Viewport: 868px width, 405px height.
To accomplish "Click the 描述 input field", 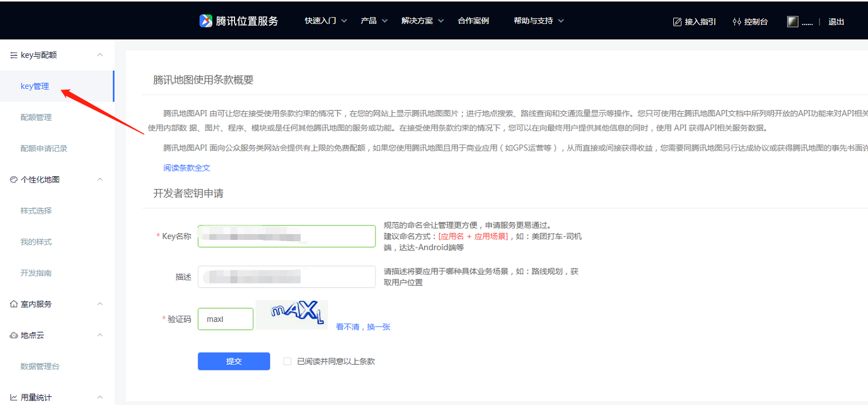I will tap(287, 277).
